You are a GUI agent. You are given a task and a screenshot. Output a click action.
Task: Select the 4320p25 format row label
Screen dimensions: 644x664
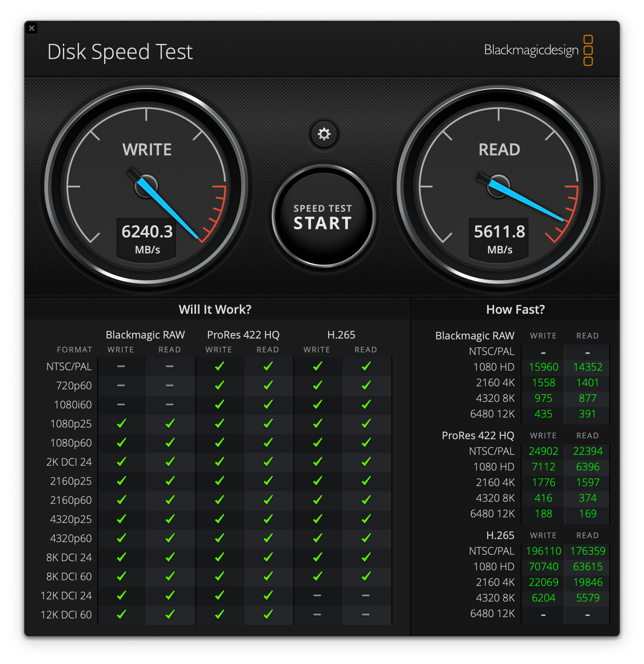click(71, 519)
